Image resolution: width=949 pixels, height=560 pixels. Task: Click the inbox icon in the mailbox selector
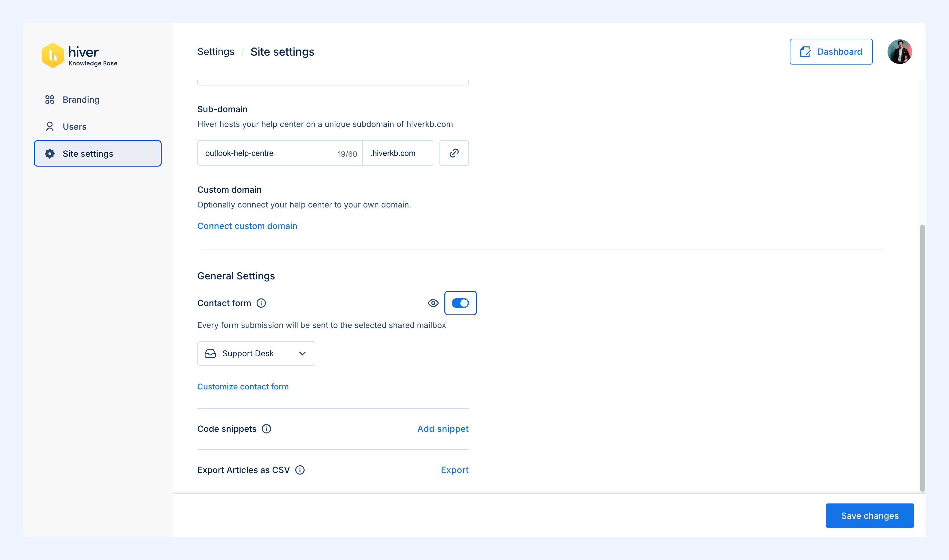click(x=210, y=353)
